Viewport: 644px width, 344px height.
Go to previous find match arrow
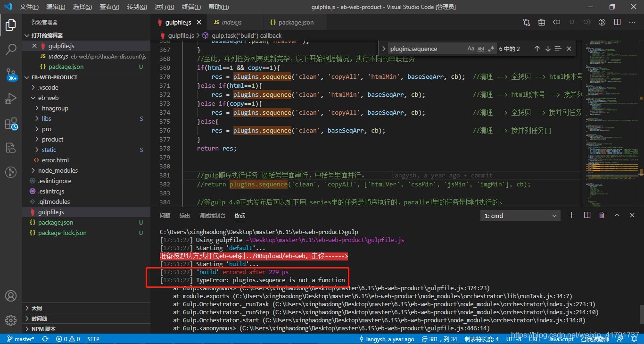coord(537,49)
